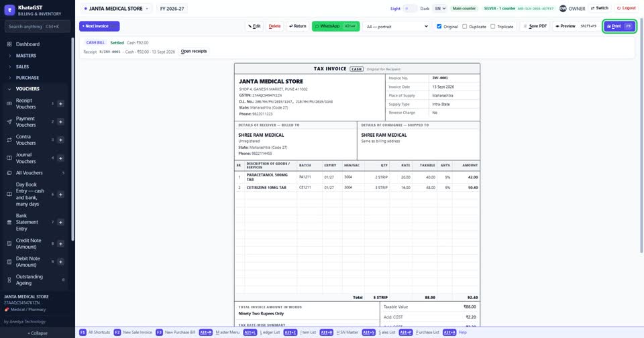This screenshot has width=644, height=338.
Task: Open Ledger List in bottom shortcut bar
Action: tap(262, 332)
